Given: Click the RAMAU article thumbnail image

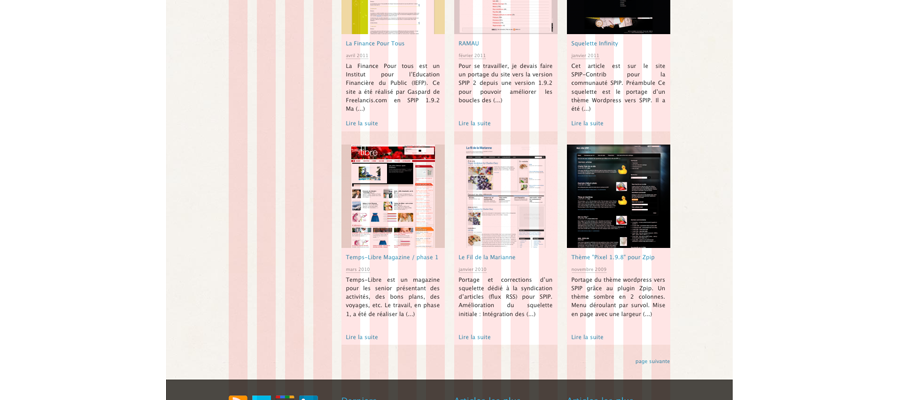Looking at the screenshot, I should pyautogui.click(x=506, y=16).
